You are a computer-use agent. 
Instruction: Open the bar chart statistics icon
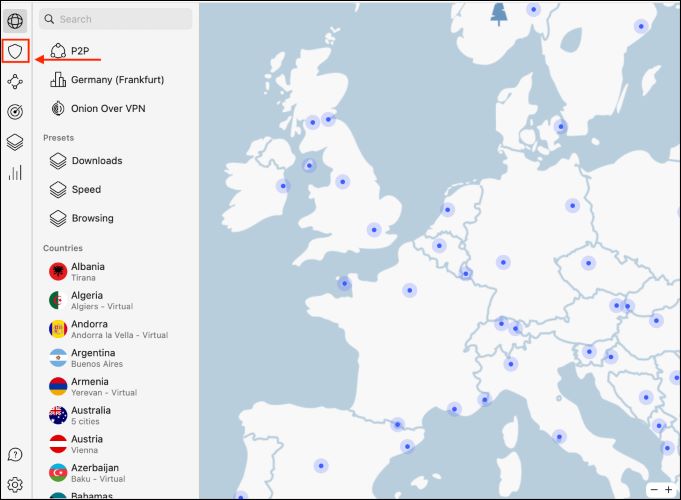(x=15, y=173)
